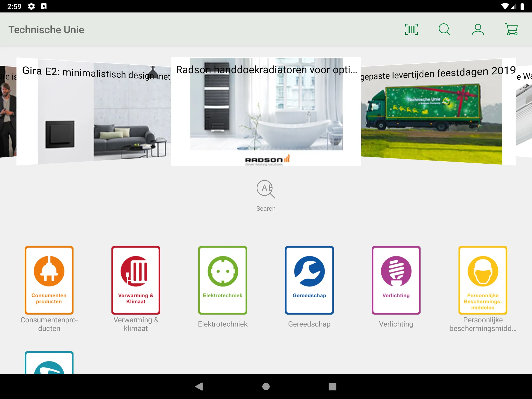Open the Gira E2 minimalistisch design banner
This screenshot has height=399, width=532.
[x=94, y=112]
